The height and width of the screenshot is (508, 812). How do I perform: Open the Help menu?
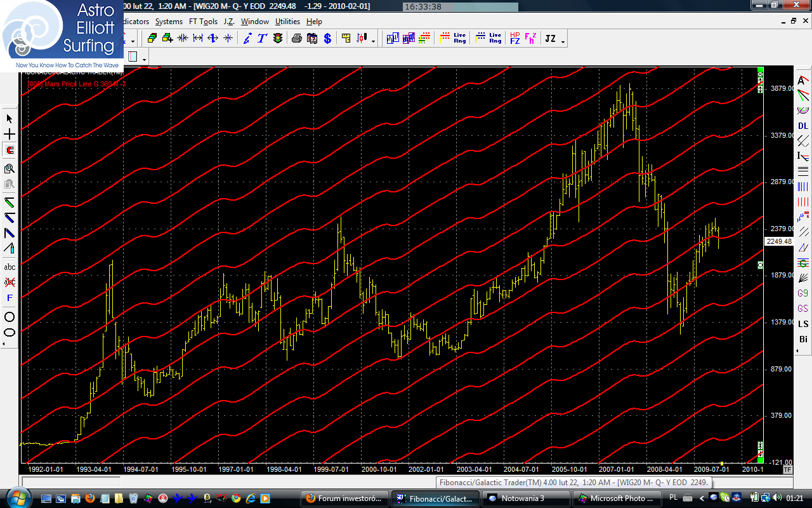tap(314, 22)
